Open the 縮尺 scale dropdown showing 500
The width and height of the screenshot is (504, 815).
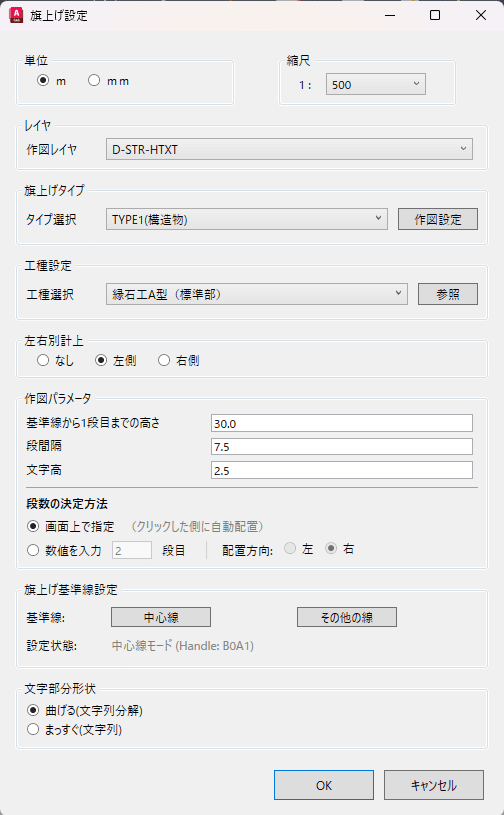tap(376, 84)
